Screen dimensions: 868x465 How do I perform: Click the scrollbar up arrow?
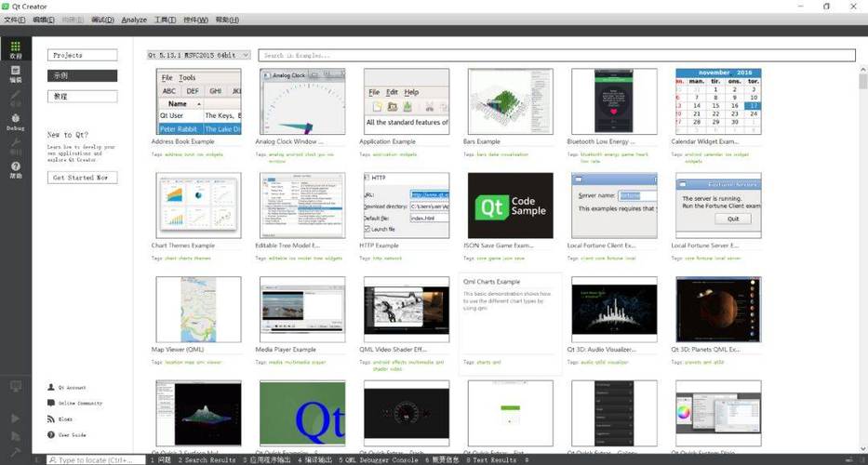tap(863, 69)
